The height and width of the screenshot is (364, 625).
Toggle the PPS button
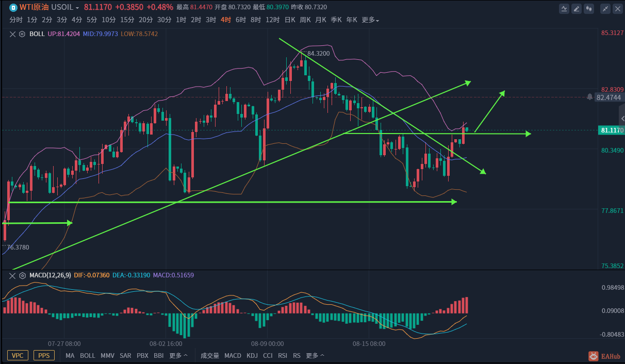click(x=44, y=356)
